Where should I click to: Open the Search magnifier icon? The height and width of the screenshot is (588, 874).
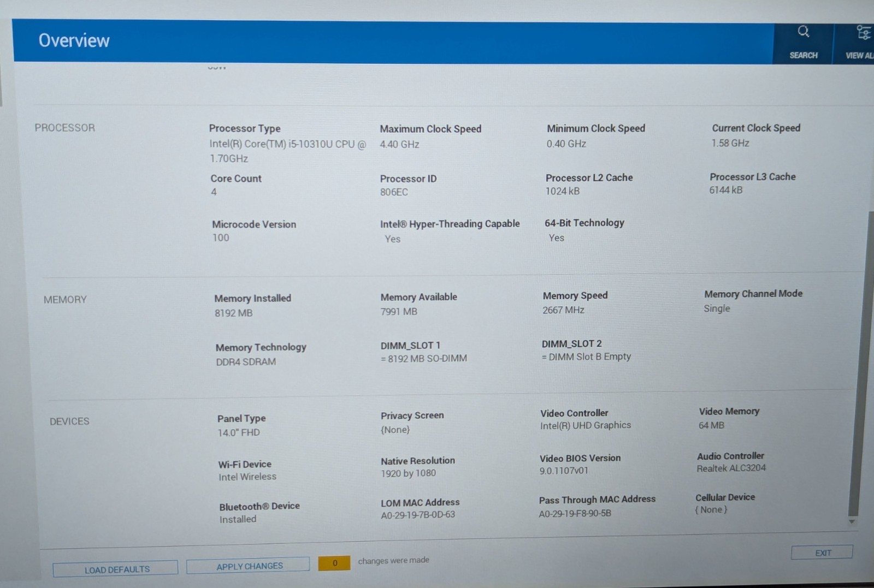coord(803,32)
